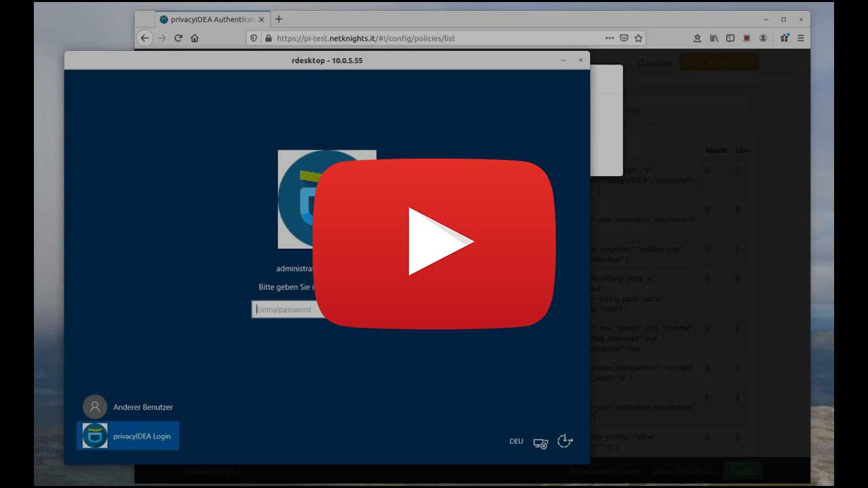Reload the page in Firefox

click(x=178, y=38)
